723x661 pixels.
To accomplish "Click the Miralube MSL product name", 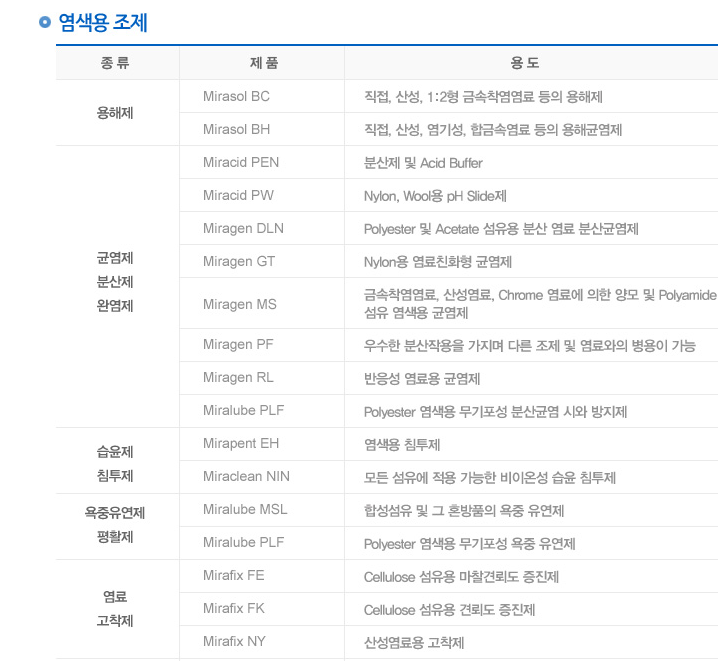I will 245,509.
